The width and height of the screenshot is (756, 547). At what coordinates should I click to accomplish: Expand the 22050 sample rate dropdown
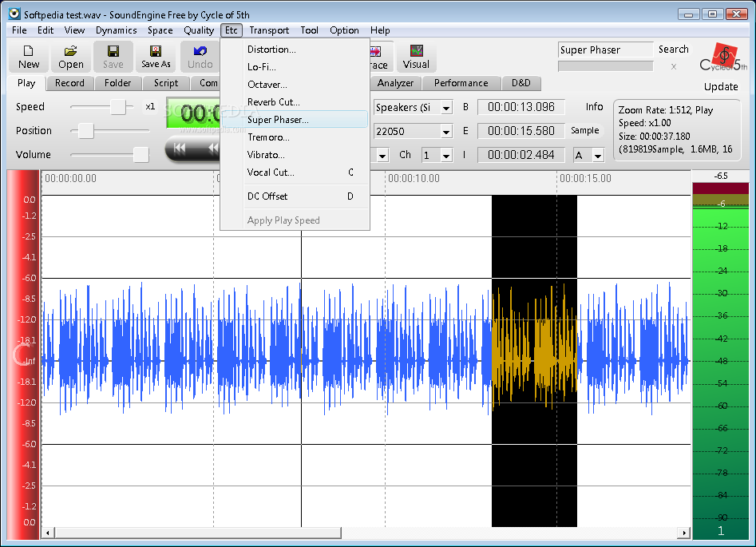point(446,131)
